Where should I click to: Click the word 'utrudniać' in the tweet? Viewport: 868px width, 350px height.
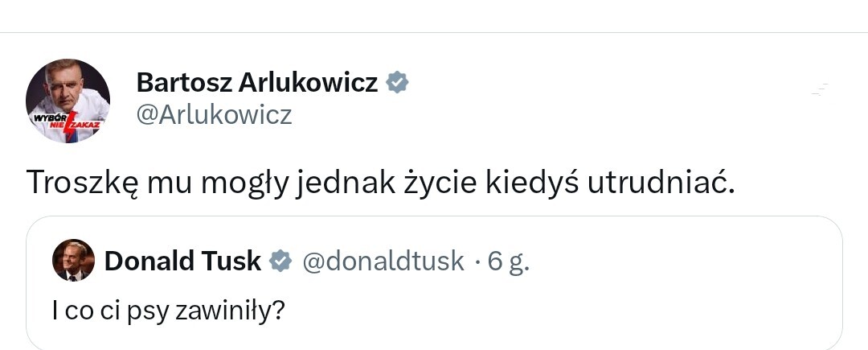[657, 183]
